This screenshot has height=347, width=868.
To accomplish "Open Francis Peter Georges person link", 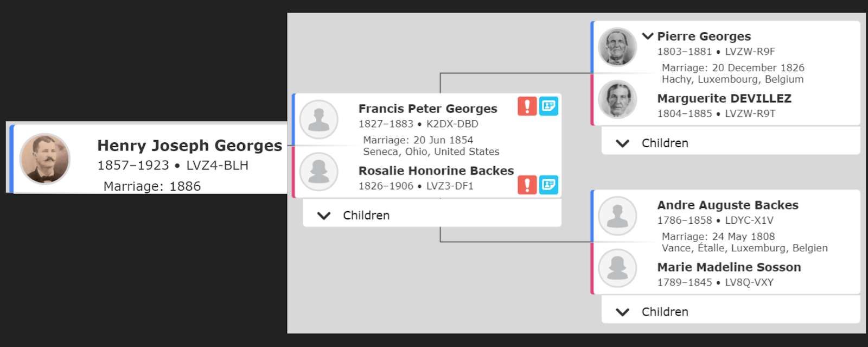I will click(428, 109).
